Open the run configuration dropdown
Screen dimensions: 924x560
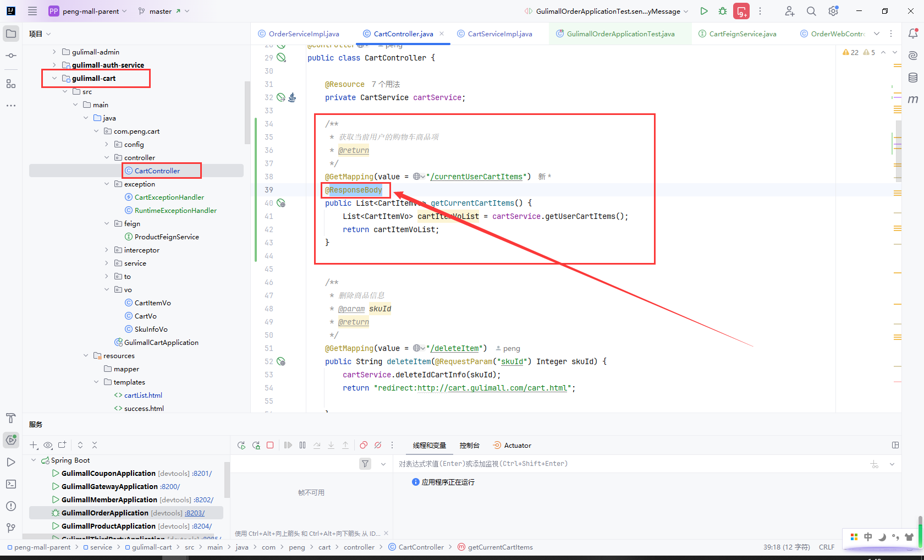click(606, 11)
